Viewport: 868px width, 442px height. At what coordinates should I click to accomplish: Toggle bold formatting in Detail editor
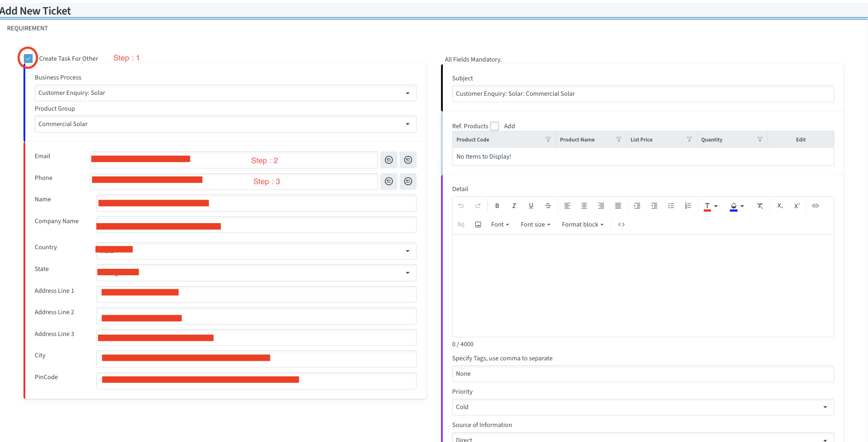[497, 206]
